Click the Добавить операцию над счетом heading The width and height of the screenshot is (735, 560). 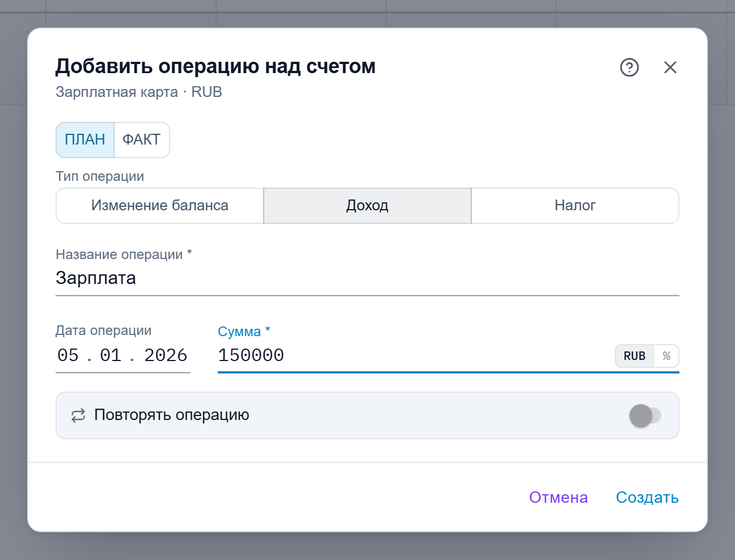coord(216,66)
